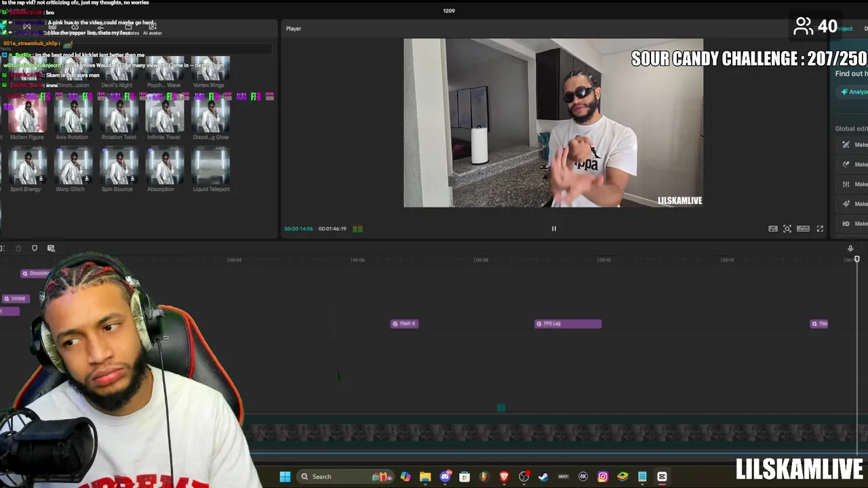Open Instagram from the taskbar
This screenshot has width=868, height=488.
tap(603, 476)
